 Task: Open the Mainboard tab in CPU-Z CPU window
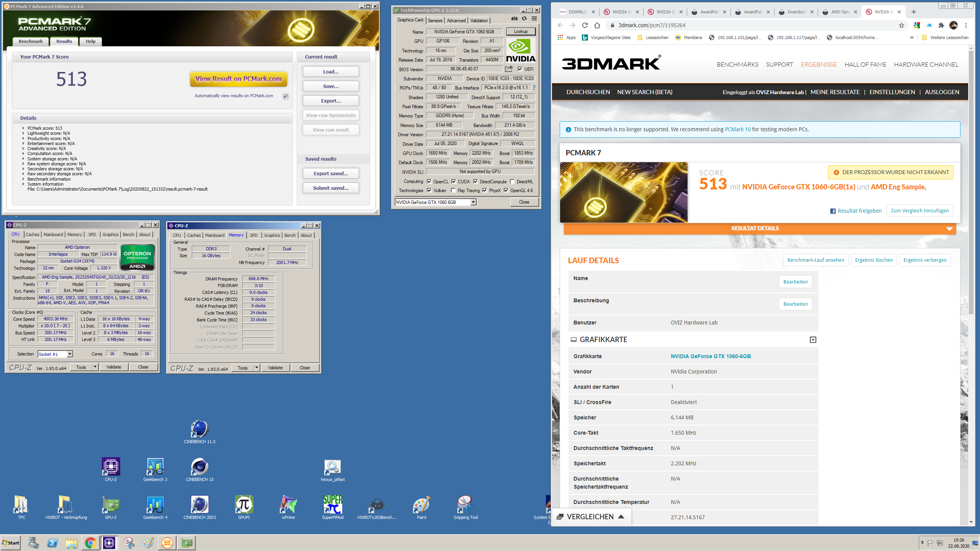tap(53, 235)
